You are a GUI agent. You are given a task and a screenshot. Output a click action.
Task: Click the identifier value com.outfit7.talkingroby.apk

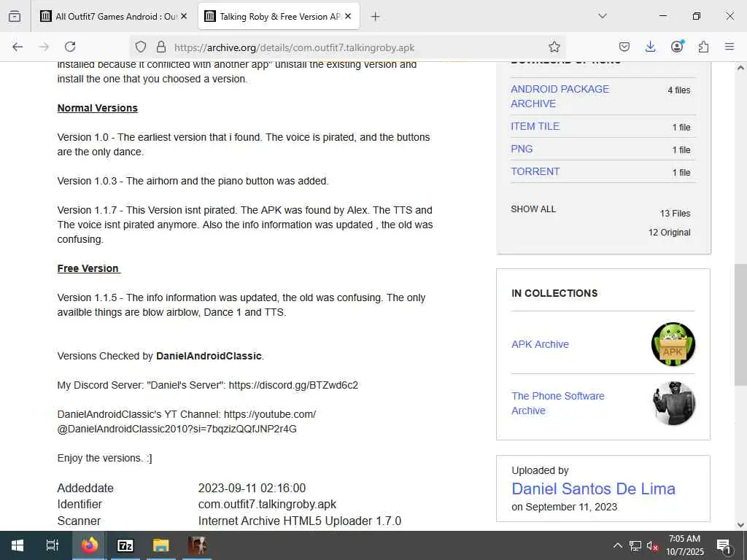[267, 505]
